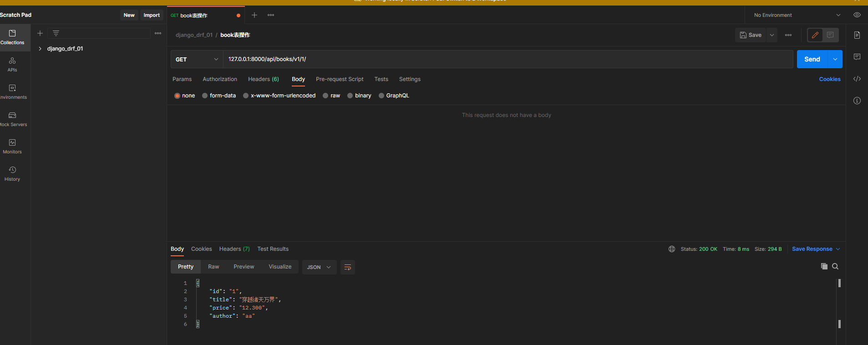The height and width of the screenshot is (345, 868).
Task: Toggle response line wrap icon
Action: [x=348, y=267]
